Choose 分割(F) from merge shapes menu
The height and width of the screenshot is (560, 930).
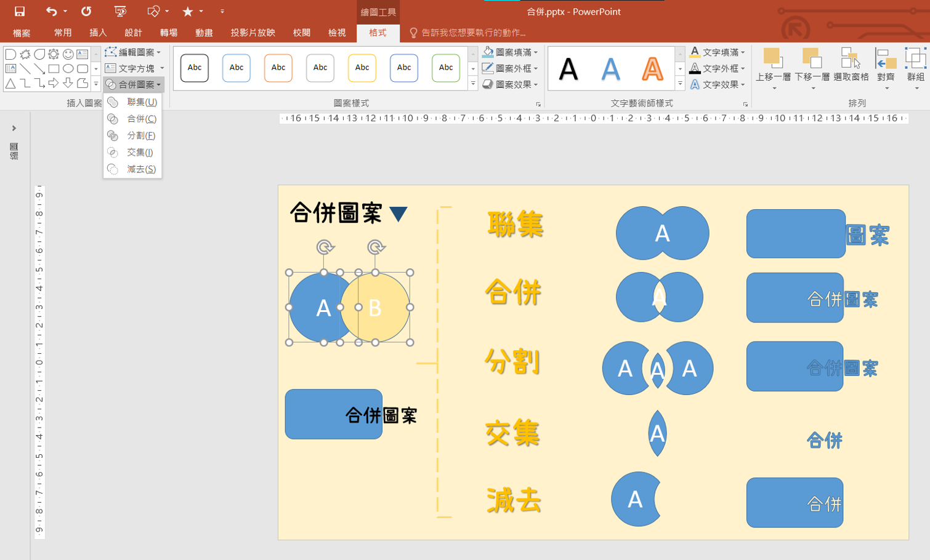pos(132,135)
